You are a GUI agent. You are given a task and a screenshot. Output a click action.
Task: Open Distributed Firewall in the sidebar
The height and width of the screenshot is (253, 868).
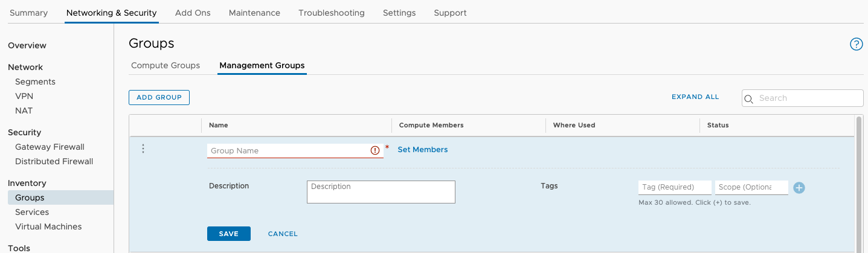54,161
